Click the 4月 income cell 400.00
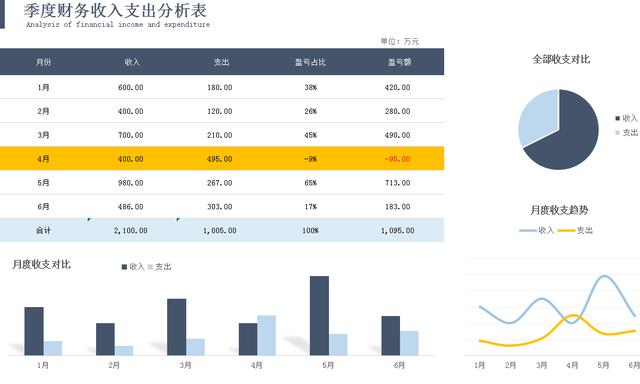The height and width of the screenshot is (384, 640). pyautogui.click(x=131, y=159)
